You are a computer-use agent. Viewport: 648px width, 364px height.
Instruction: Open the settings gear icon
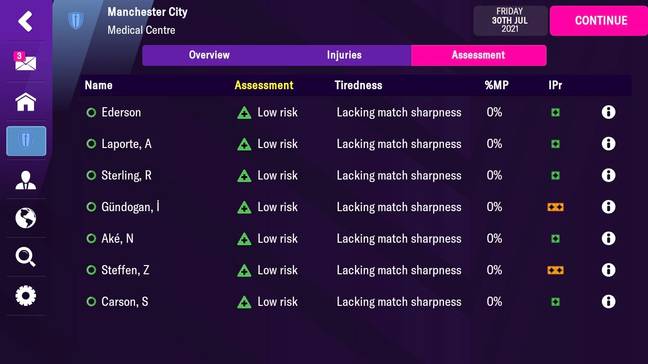pyautogui.click(x=26, y=296)
